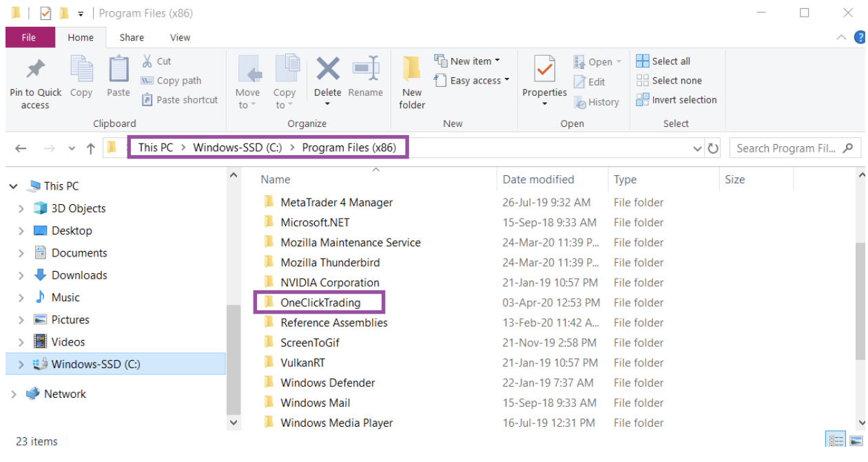Click quick access properties checkmark icon

click(x=45, y=13)
